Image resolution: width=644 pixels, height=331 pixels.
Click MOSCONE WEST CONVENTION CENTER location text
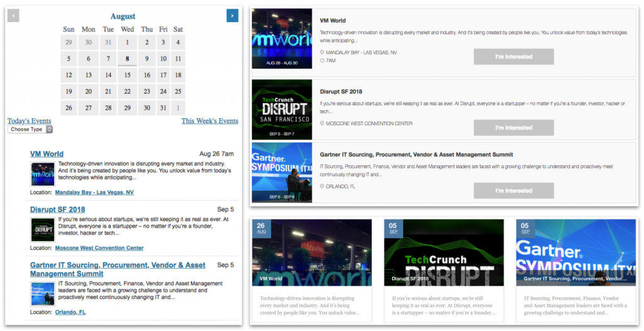(x=369, y=123)
